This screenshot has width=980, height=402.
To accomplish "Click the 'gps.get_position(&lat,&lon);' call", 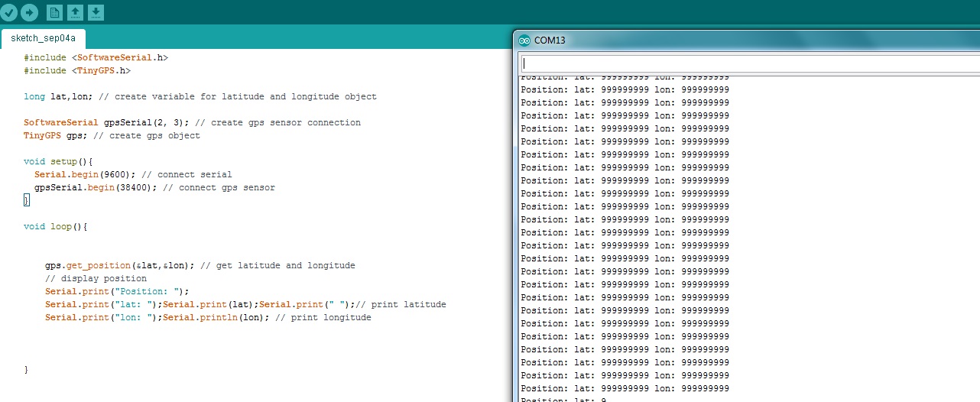I will click(120, 265).
